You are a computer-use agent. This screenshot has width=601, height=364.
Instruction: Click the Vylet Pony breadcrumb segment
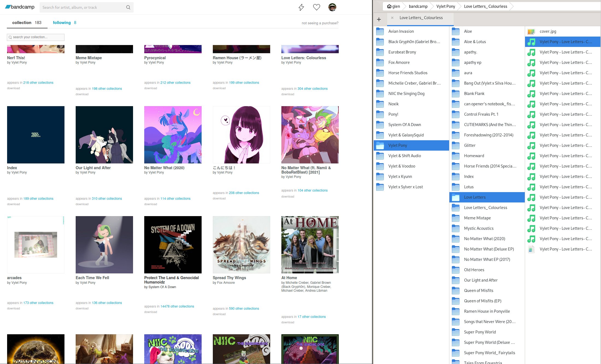[446, 6]
